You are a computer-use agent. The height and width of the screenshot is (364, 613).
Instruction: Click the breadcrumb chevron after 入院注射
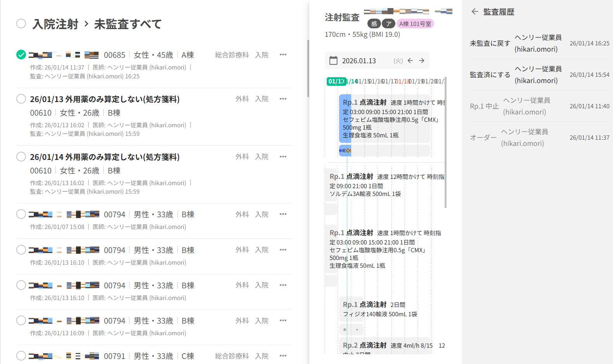[x=86, y=24]
